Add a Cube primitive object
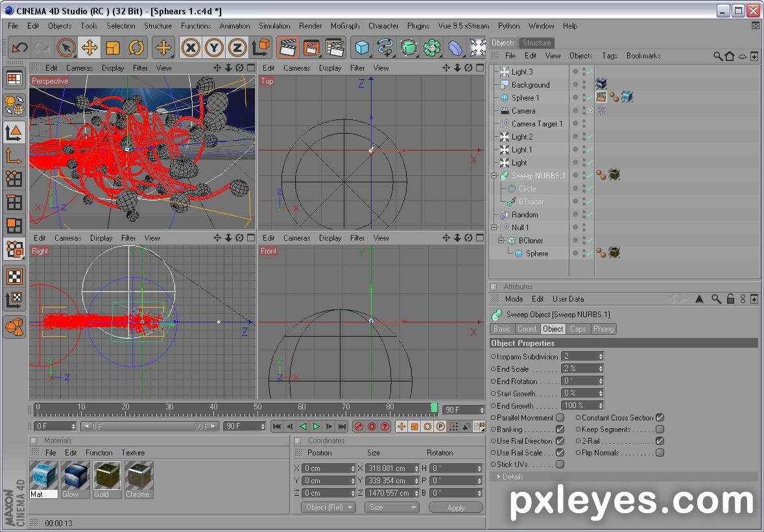Viewport: 764px width, 532px height. click(362, 48)
